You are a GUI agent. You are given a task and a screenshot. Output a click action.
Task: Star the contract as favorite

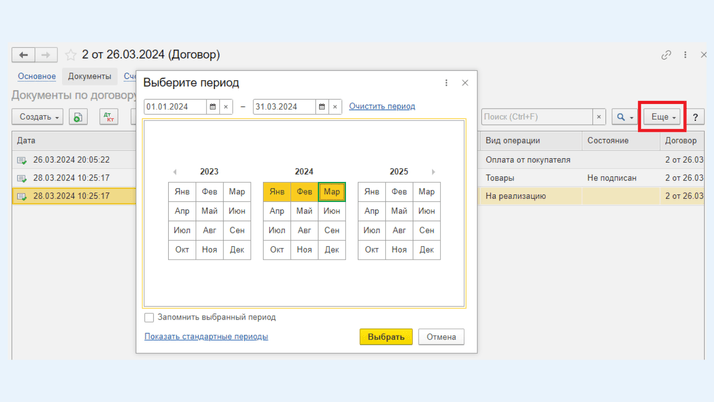click(70, 55)
